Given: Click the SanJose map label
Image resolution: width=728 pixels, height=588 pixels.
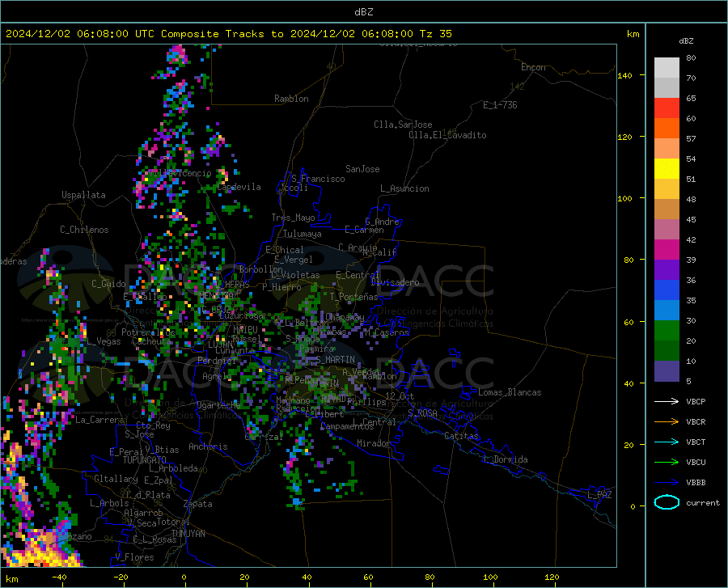Looking at the screenshot, I should tap(362, 169).
